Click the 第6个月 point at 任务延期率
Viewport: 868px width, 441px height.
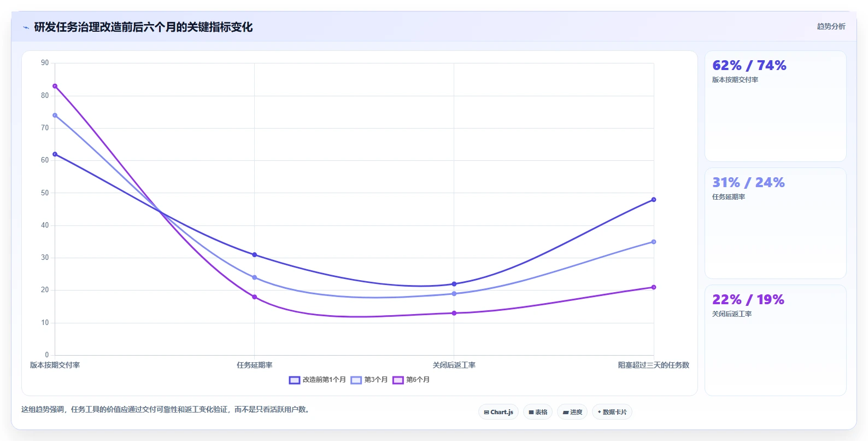click(x=254, y=297)
